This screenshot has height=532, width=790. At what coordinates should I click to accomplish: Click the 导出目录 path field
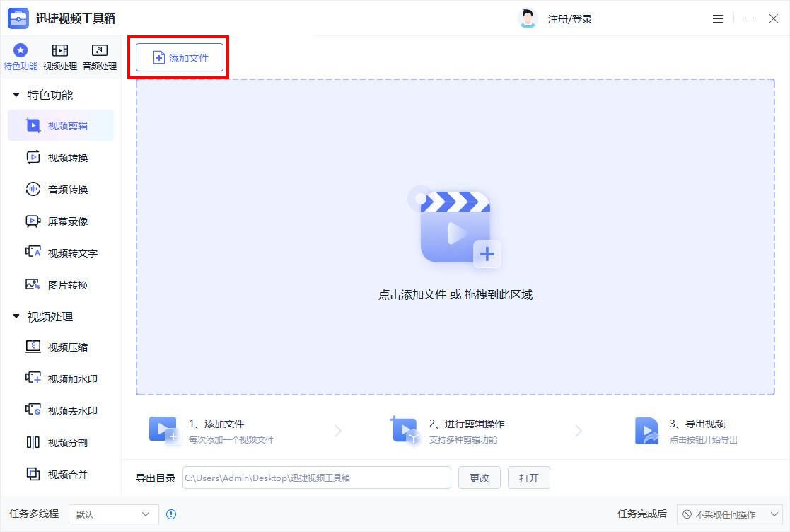coord(316,478)
